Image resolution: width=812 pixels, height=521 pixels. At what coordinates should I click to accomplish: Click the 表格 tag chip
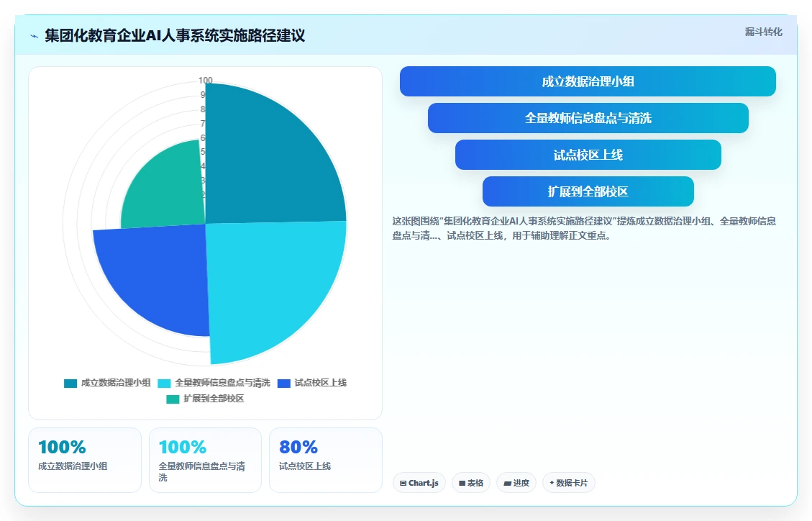471,483
